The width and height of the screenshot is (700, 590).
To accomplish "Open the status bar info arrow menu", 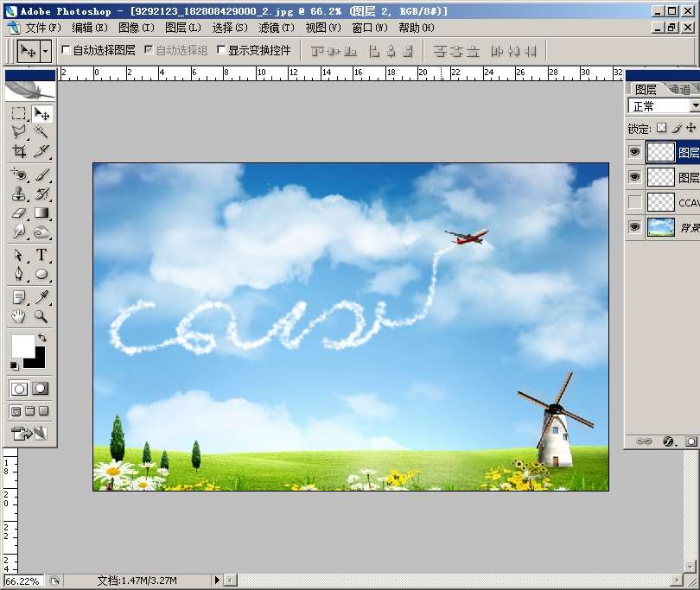I will pyautogui.click(x=218, y=580).
